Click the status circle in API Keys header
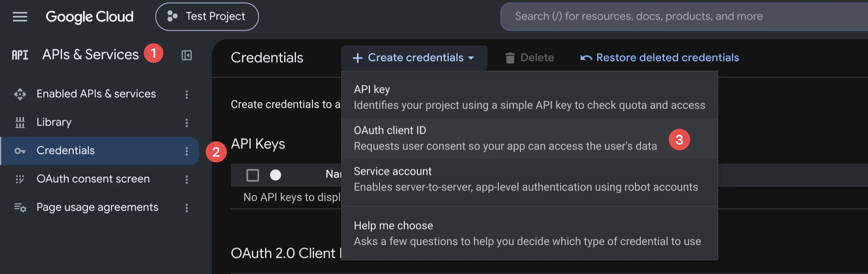Screen dimensions: 868x274 pos(276,175)
